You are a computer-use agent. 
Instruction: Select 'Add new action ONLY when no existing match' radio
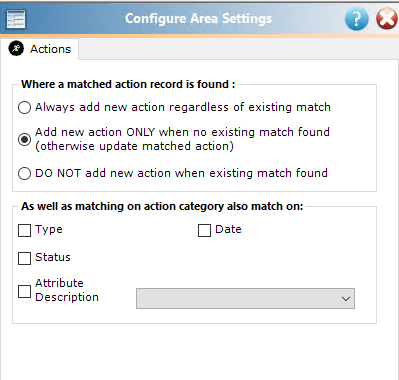pyautogui.click(x=24, y=139)
